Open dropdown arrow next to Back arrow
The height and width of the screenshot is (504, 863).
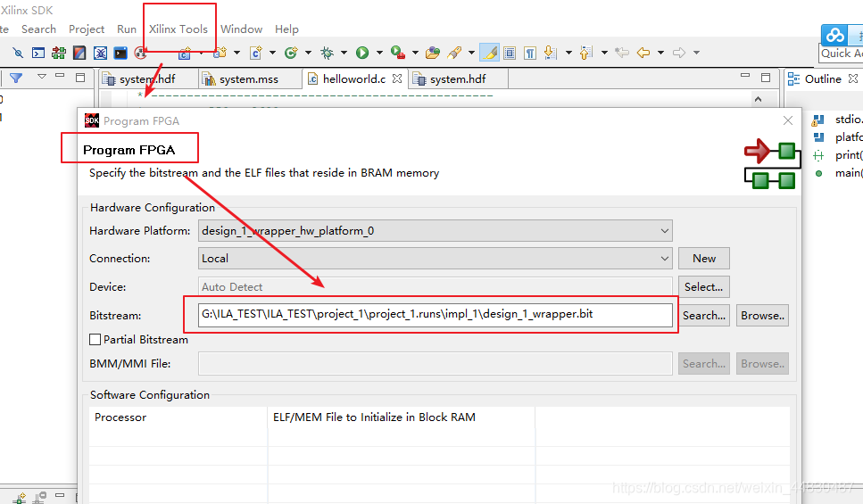pos(660,53)
